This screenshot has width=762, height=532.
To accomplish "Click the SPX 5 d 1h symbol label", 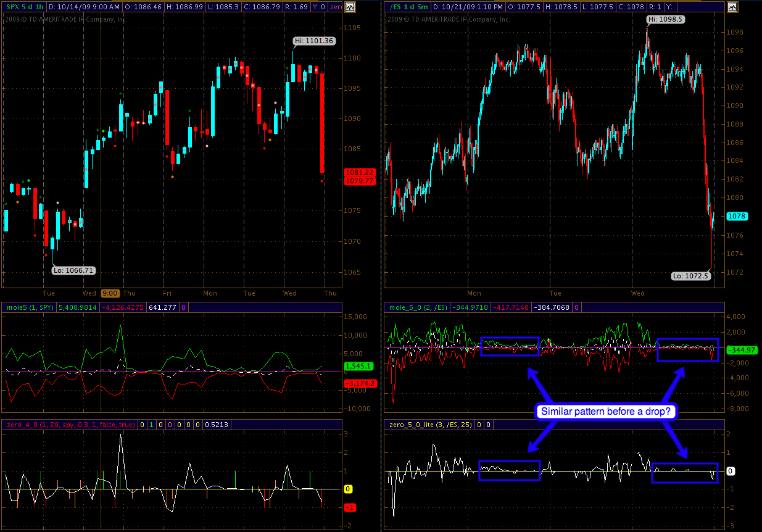I will (23, 7).
